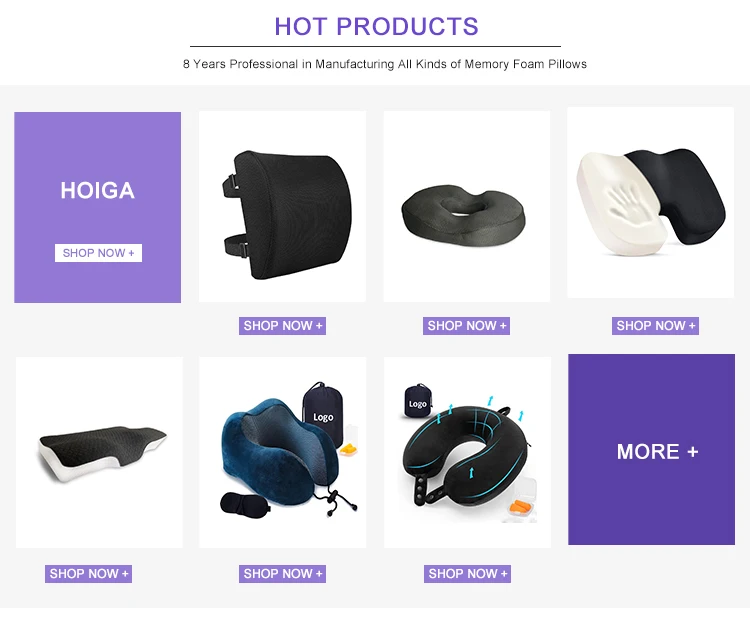Viewport: 750px width, 631px height.
Task: Open the donut seat cushion image
Action: 467,206
